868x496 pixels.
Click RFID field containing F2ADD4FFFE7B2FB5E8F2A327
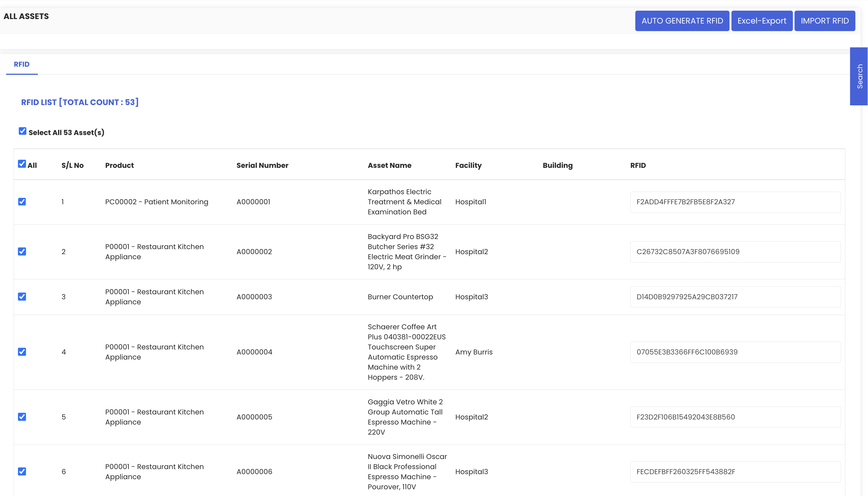(x=735, y=202)
